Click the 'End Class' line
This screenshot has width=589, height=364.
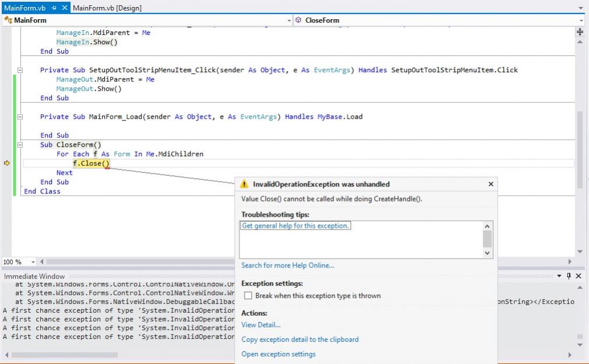tap(42, 191)
